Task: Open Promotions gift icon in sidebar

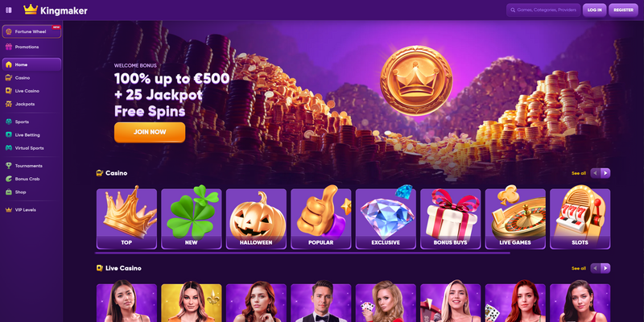Action: coord(9,47)
